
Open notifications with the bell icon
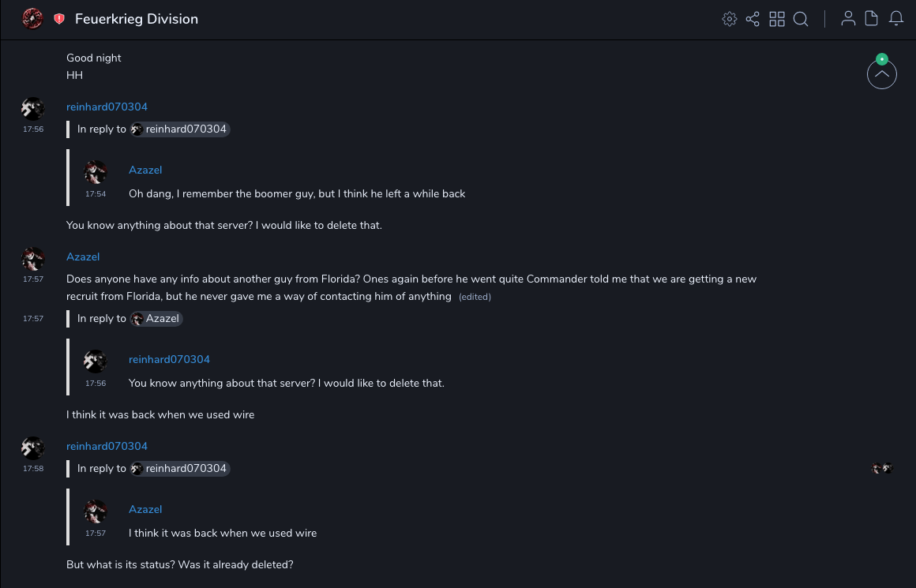point(895,19)
